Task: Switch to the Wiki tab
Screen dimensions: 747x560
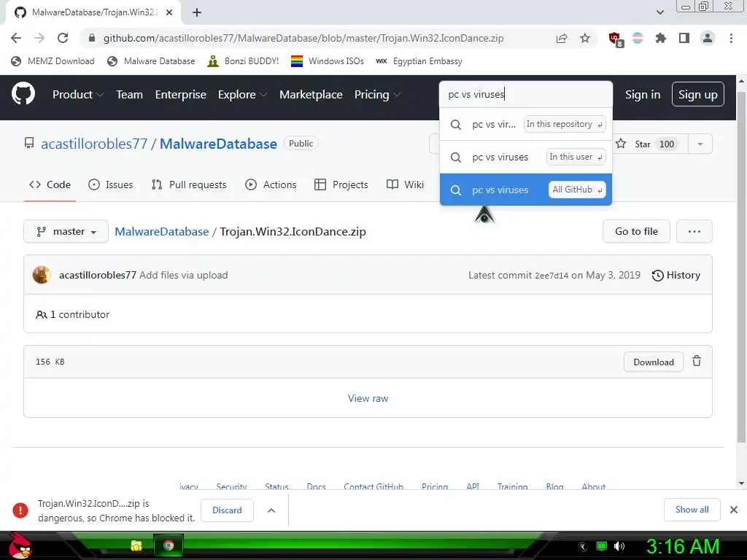Action: (405, 184)
